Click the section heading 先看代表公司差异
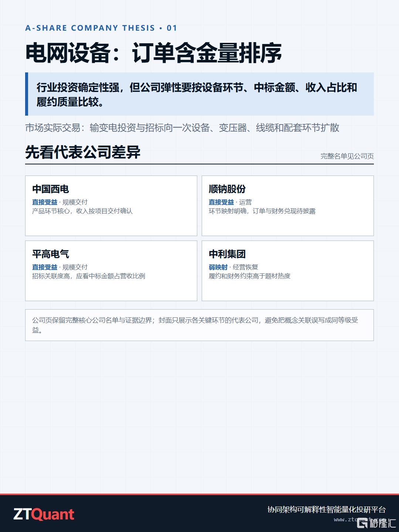This screenshot has height=532, width=399. pyautogui.click(x=83, y=152)
